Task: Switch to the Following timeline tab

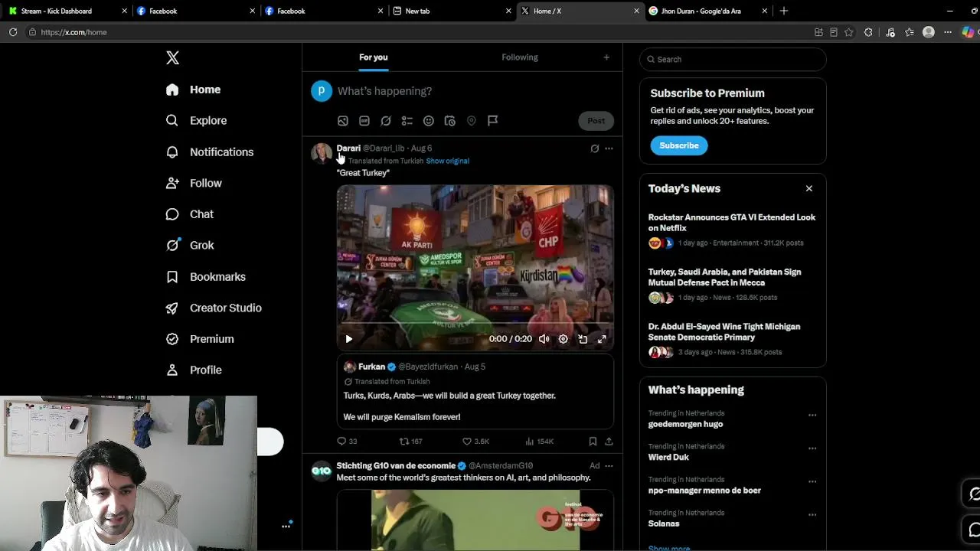Action: (x=520, y=57)
